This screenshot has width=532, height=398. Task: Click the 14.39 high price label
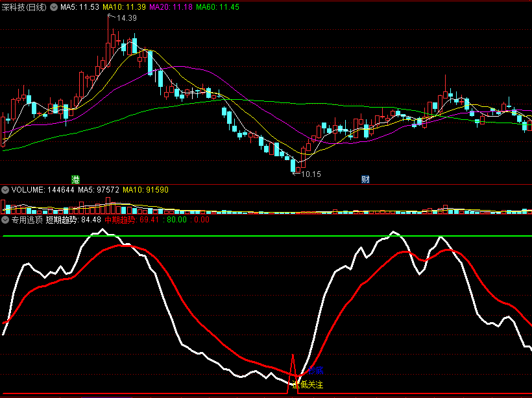(x=127, y=18)
